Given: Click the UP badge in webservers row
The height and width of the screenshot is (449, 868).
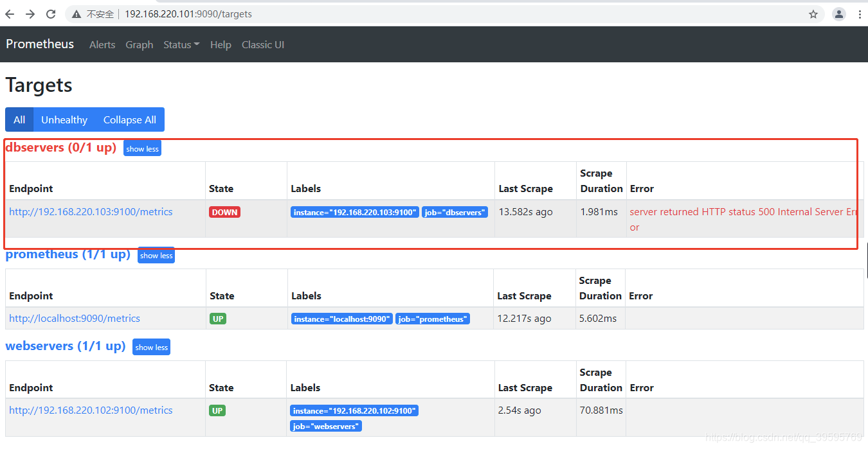Looking at the screenshot, I should point(217,410).
